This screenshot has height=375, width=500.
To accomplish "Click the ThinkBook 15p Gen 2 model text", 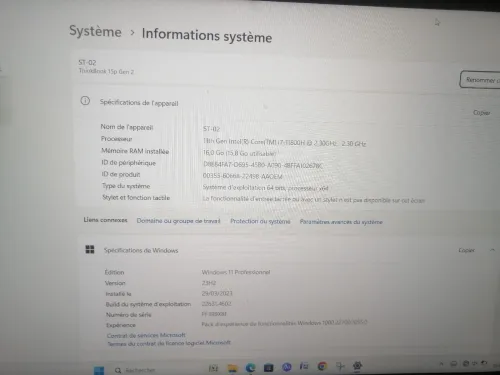I will (x=106, y=71).
